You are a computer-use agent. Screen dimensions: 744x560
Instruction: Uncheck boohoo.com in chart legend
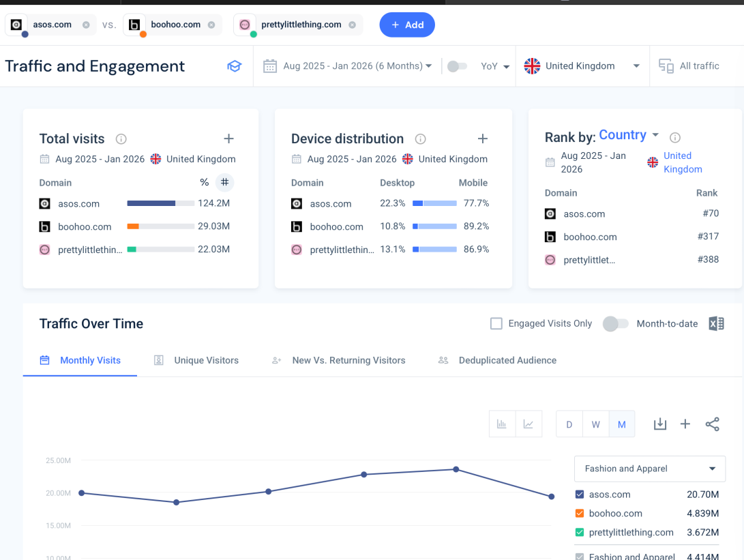(x=580, y=514)
